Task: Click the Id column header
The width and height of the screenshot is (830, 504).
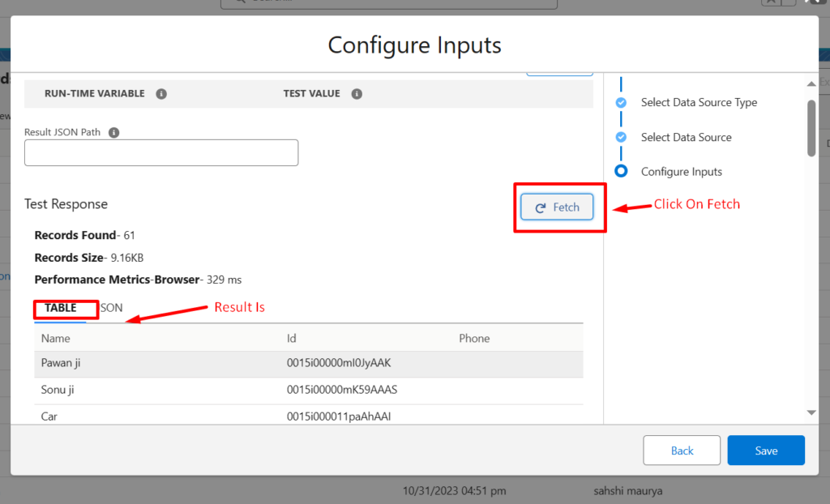Action: (291, 338)
